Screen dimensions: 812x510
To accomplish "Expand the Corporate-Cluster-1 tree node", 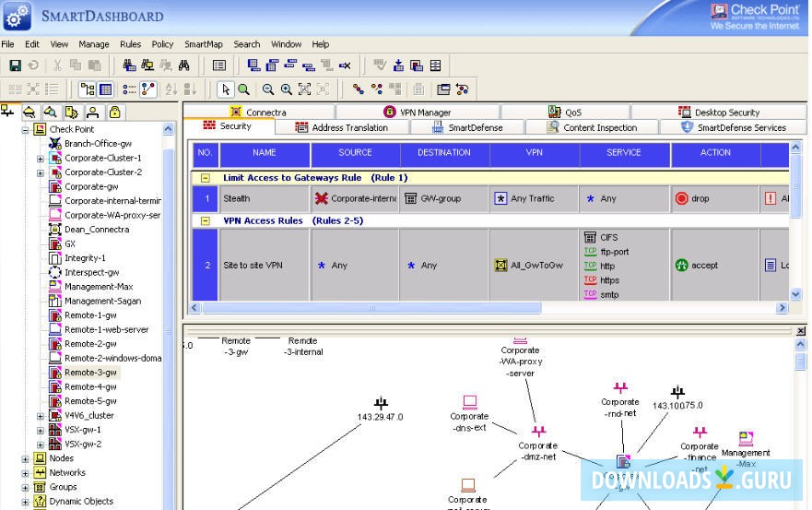I will [x=41, y=158].
